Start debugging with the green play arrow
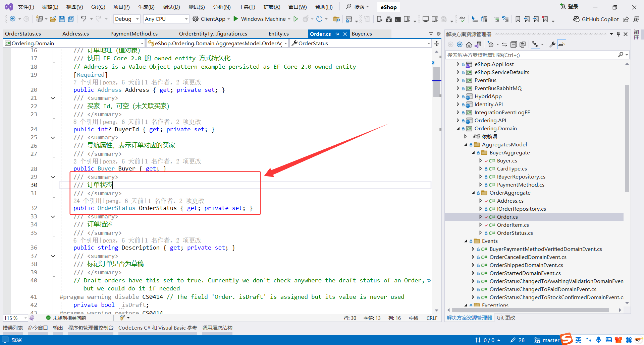Screen dimensions: 644x345 pos(236,19)
